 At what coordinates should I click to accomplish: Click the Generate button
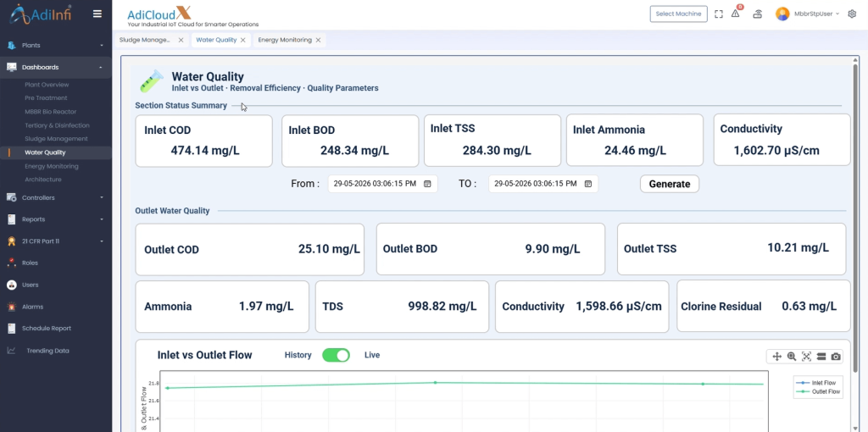[670, 184]
